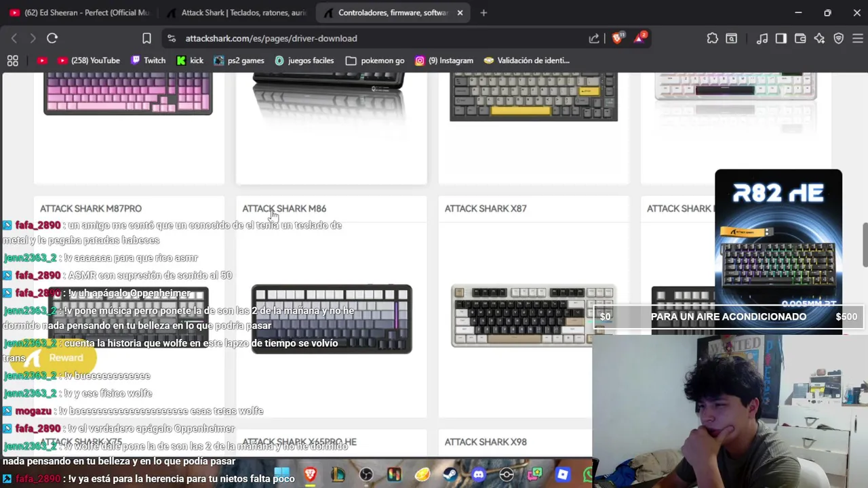Open the ATTACK SHARK X87 driver title

[486, 209]
